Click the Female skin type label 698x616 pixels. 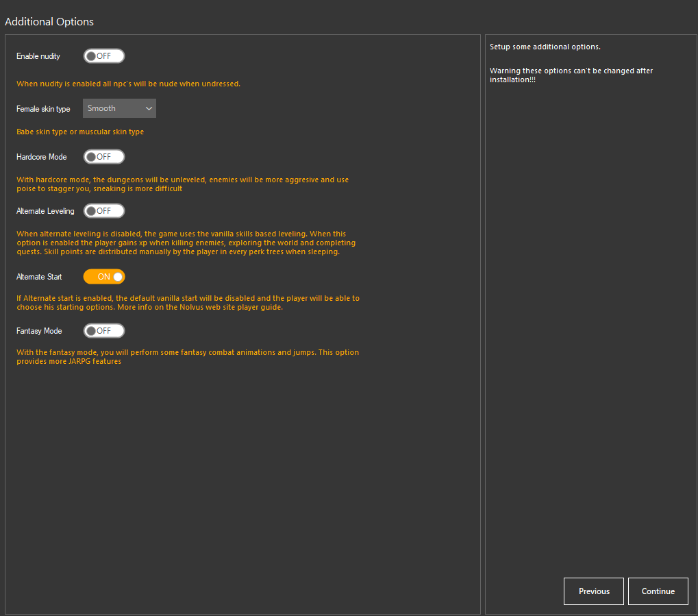pos(43,109)
